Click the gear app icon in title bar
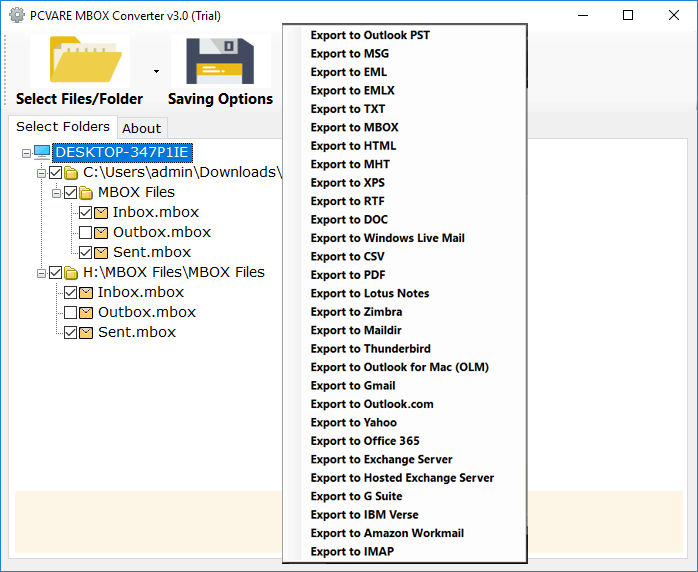Screen dimensions: 698x572 click(x=16, y=15)
